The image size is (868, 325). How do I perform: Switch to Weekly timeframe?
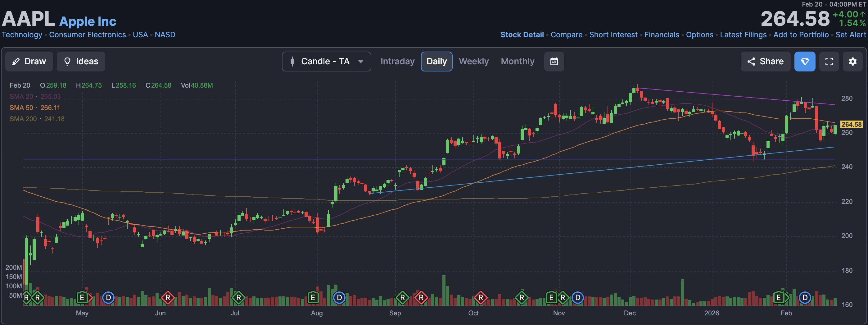click(473, 61)
